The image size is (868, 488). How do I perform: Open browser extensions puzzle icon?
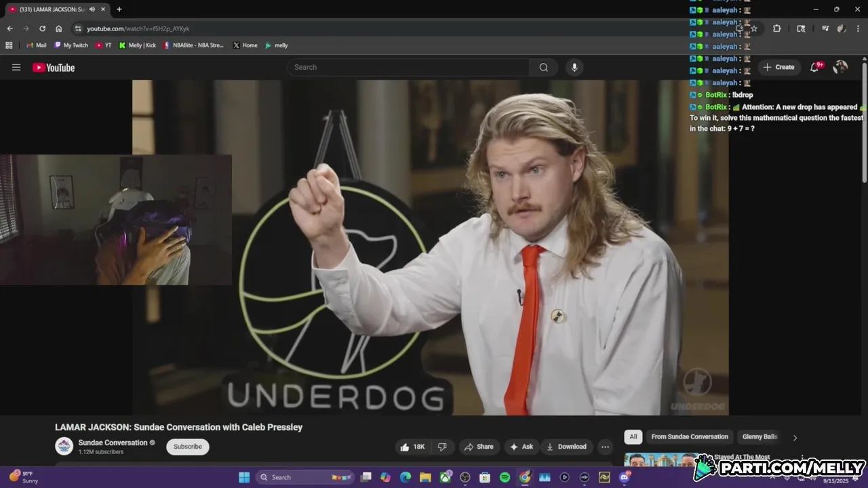(x=777, y=28)
